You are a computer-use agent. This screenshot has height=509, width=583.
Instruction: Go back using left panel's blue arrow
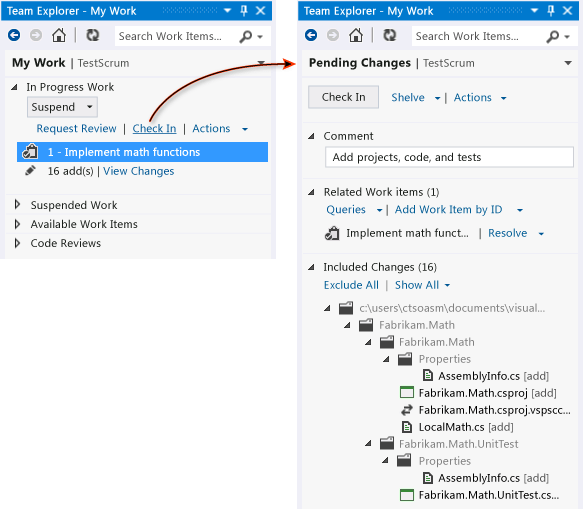tap(14, 36)
